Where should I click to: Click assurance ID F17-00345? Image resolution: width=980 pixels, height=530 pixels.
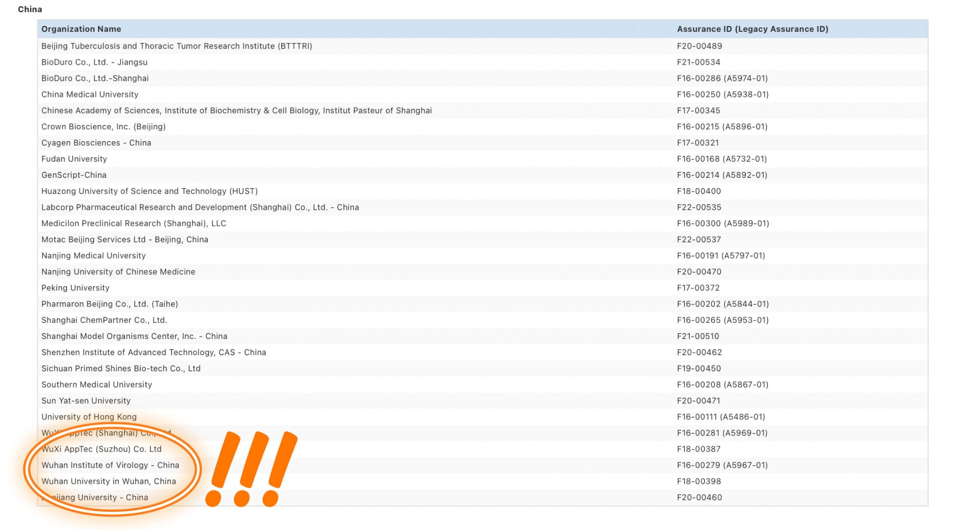click(x=698, y=111)
